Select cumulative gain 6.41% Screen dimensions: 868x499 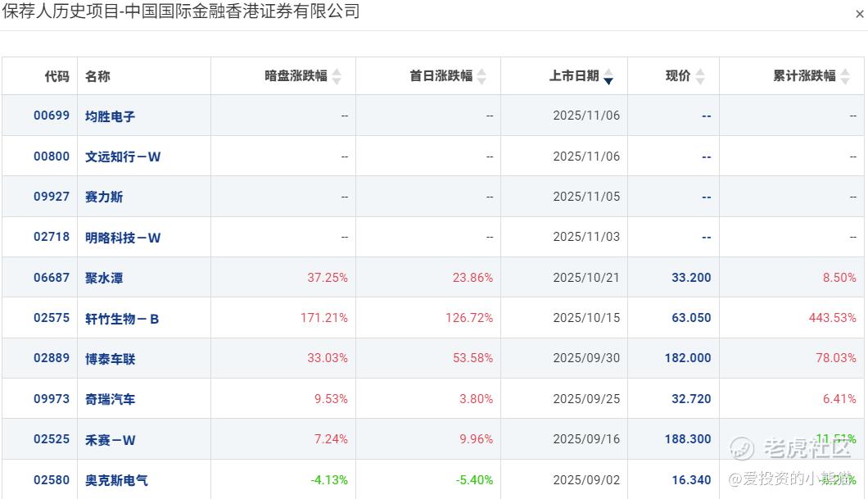tap(839, 398)
